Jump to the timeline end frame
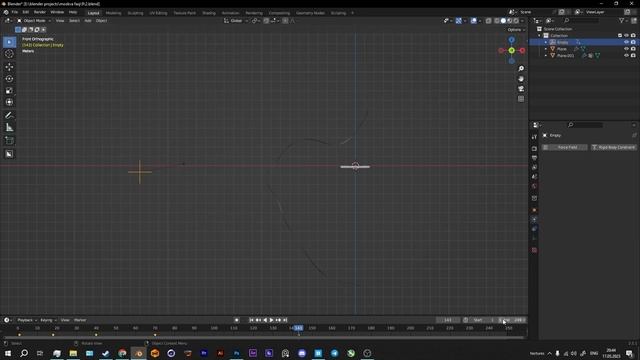 tap(285, 320)
